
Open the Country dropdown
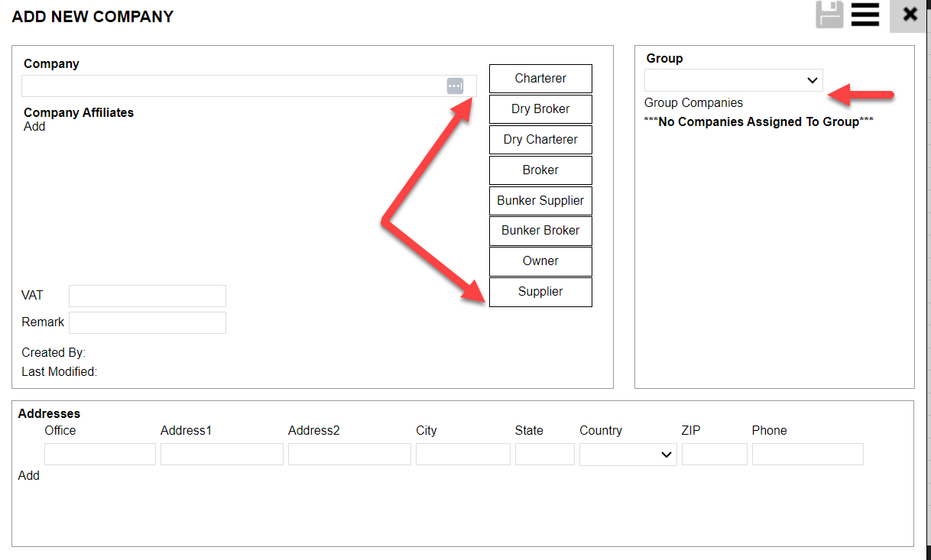628,455
